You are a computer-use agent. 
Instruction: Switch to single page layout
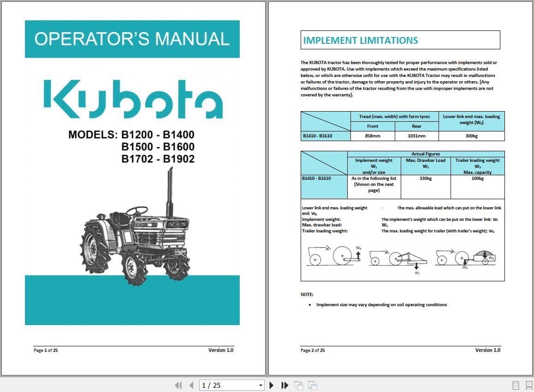click(x=516, y=386)
